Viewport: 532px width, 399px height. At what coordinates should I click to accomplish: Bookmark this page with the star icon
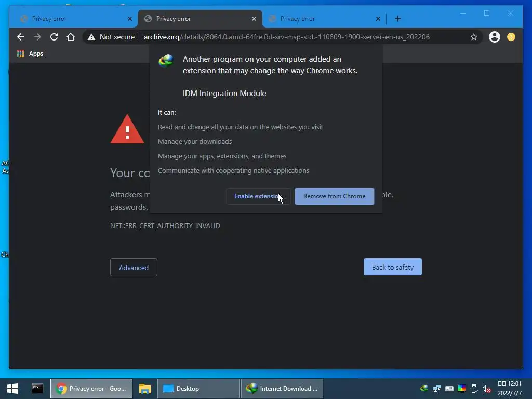[x=474, y=37]
